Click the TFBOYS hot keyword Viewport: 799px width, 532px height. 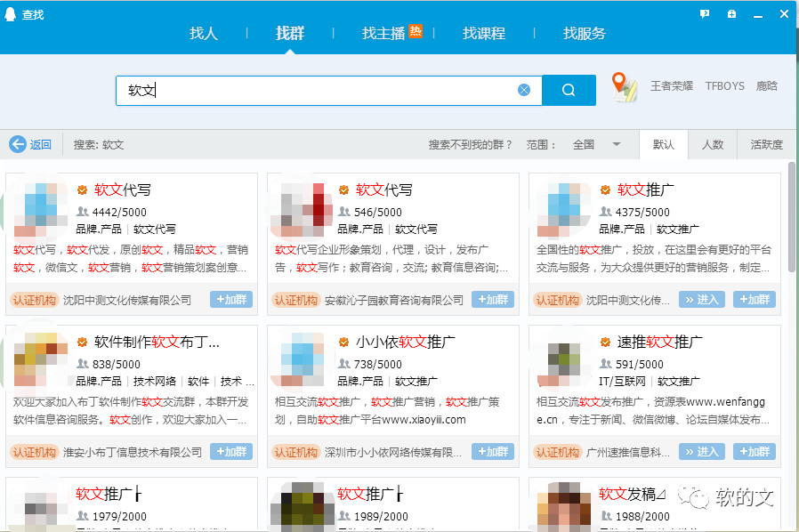coord(724,86)
